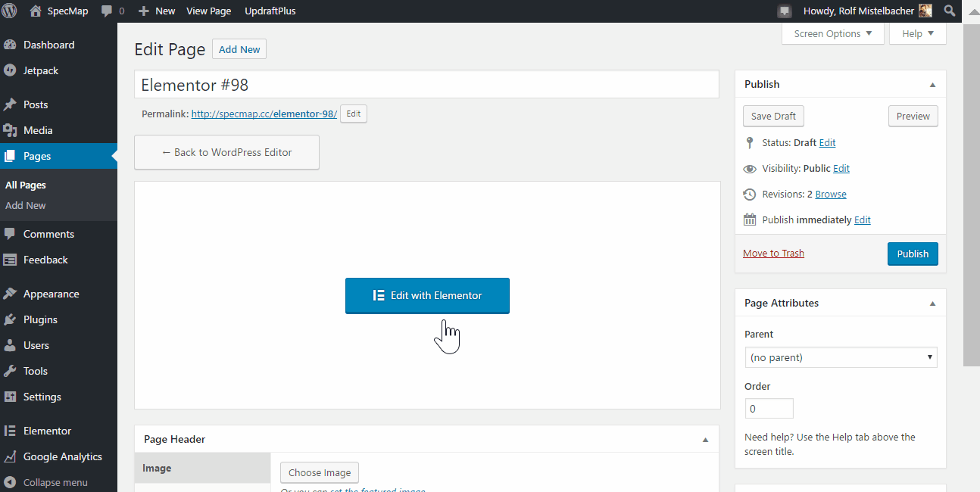Click the Users person icon
The image size is (980, 492).
(10, 345)
